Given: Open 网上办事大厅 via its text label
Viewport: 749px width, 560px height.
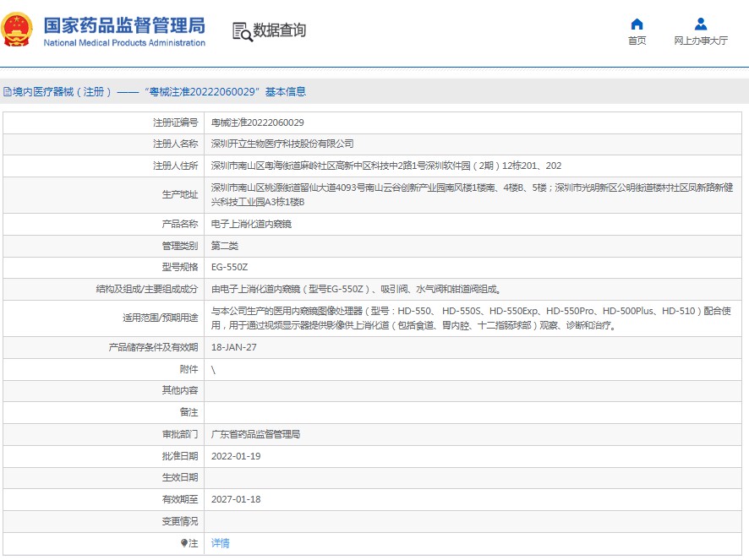Looking at the screenshot, I should point(700,41).
